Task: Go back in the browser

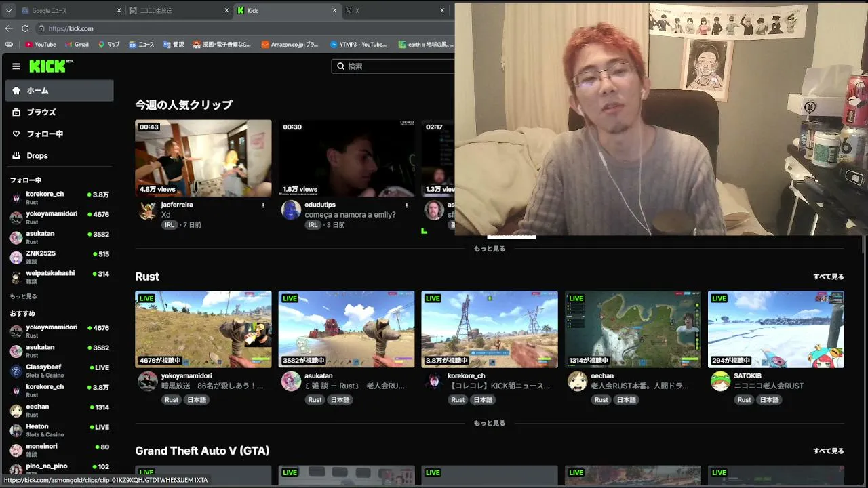Action: coord(9,28)
